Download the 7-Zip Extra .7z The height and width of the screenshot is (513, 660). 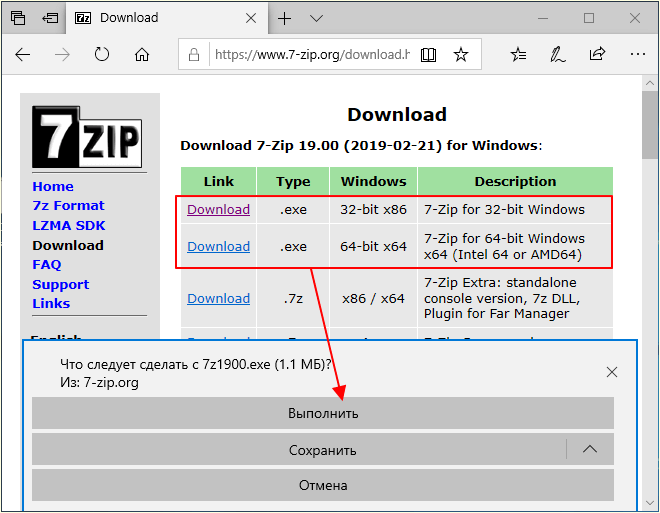click(x=218, y=298)
